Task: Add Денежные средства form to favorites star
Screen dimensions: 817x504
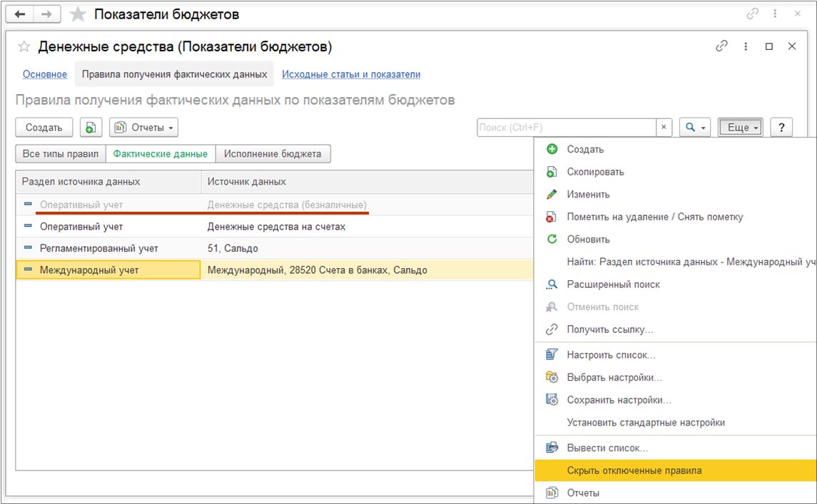Action: [x=25, y=47]
